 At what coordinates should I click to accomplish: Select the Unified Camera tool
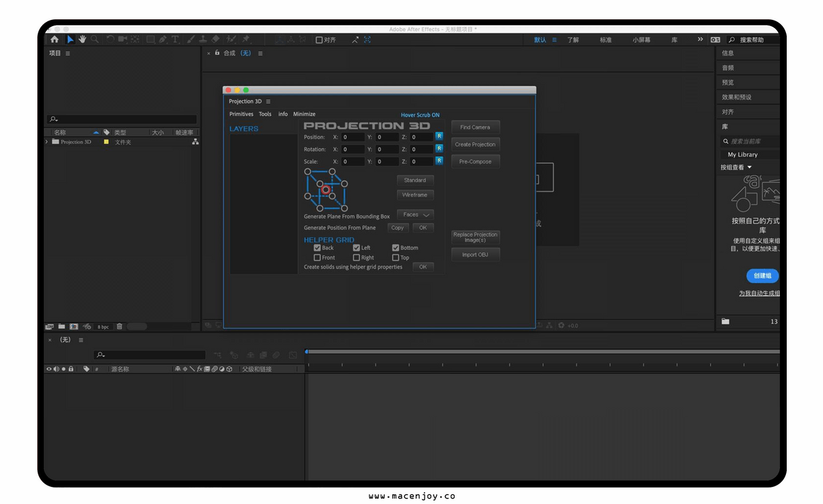point(122,40)
